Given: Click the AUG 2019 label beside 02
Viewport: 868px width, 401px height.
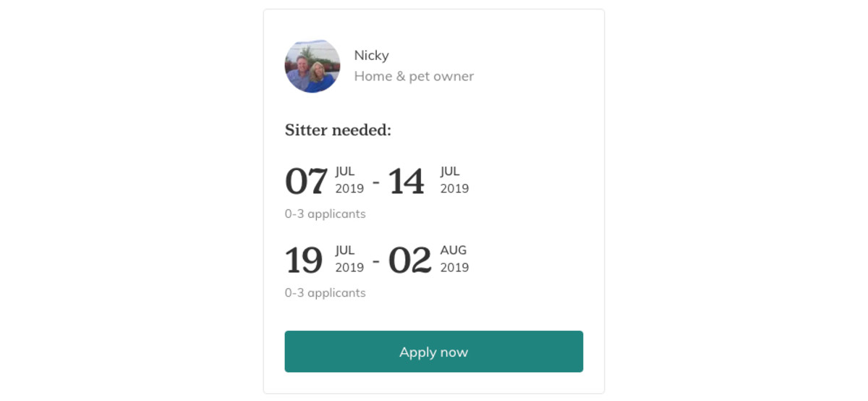Looking at the screenshot, I should pos(454,259).
